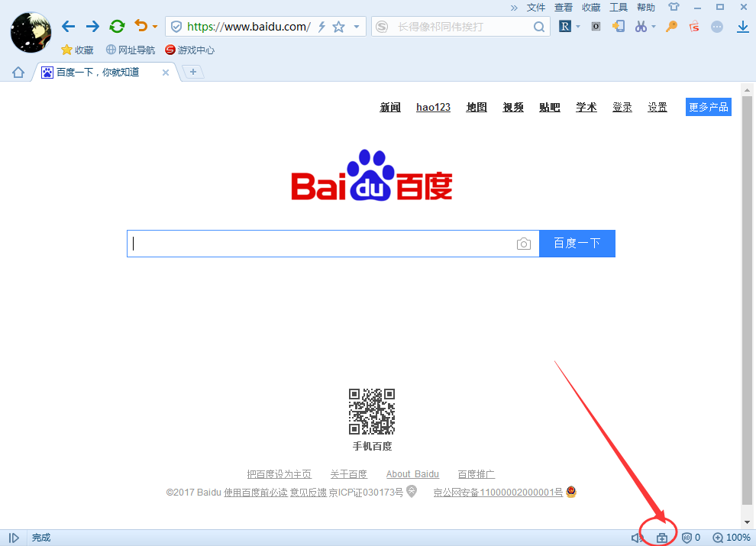The image size is (756, 546).
Task: Click the gray O extension icon
Action: [x=596, y=26]
